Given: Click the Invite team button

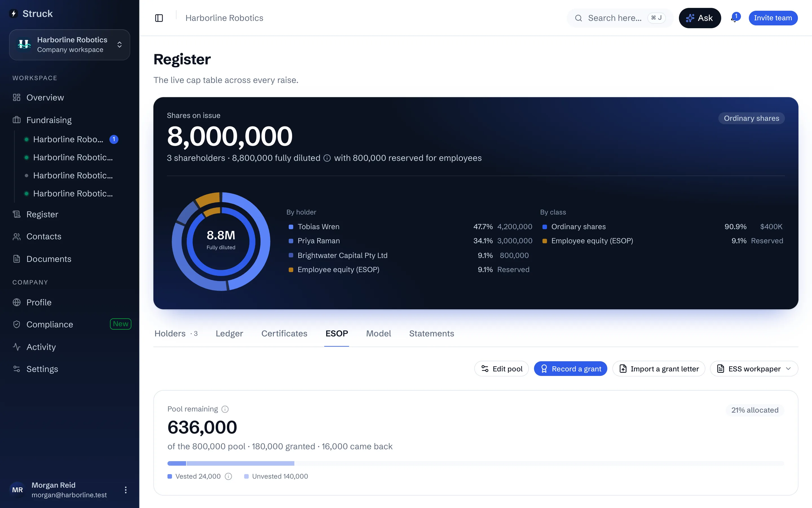Looking at the screenshot, I should click(x=773, y=18).
